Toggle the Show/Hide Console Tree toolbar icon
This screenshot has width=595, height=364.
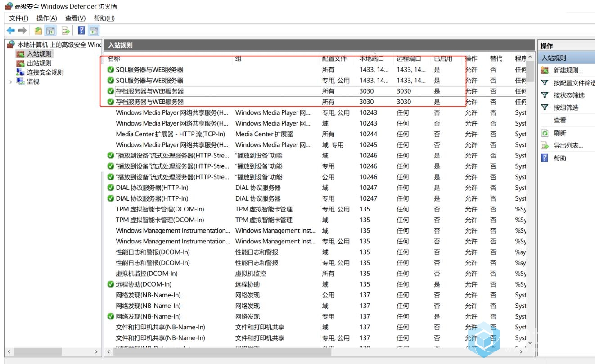[51, 31]
